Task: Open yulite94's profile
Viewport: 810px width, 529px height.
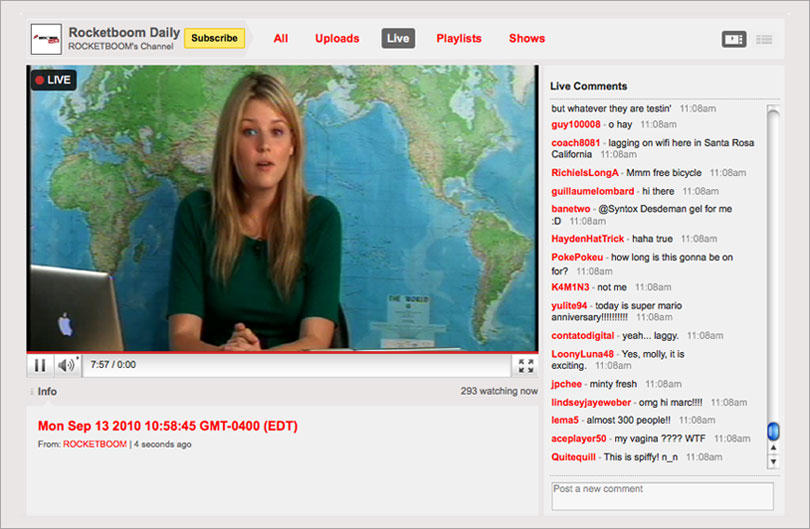Action: [x=569, y=306]
